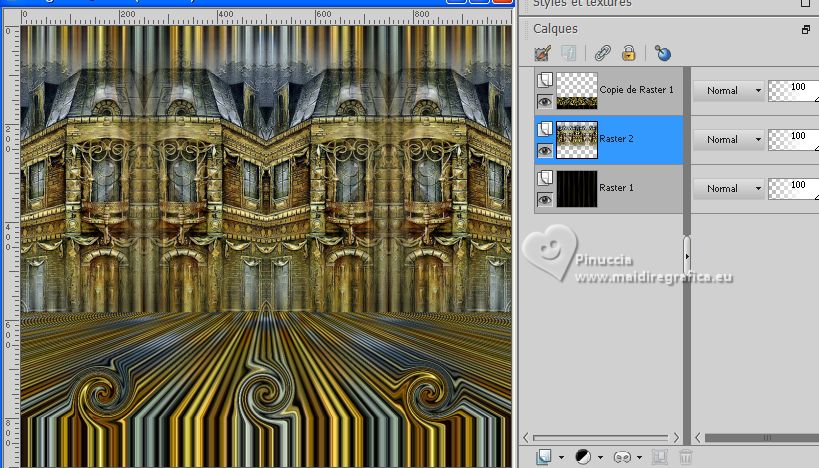The height and width of the screenshot is (468, 819).
Task: Open the Normal blend mode dropdown for Raster 1
Action: coord(729,189)
